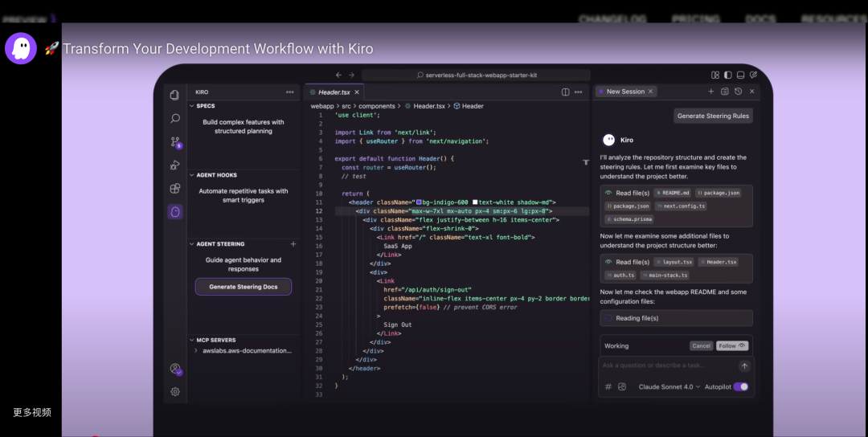868x437 pixels.
Task: Open DOCS in the background website nav
Action: 760,19
